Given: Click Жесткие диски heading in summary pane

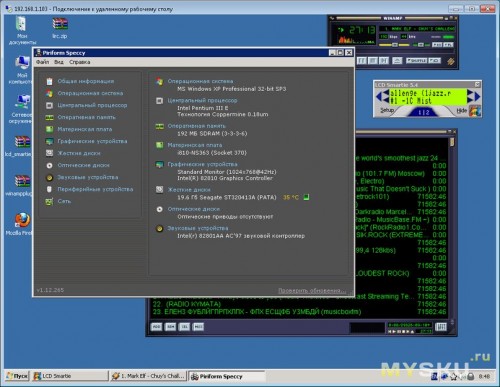Looking at the screenshot, I should pos(189,190).
